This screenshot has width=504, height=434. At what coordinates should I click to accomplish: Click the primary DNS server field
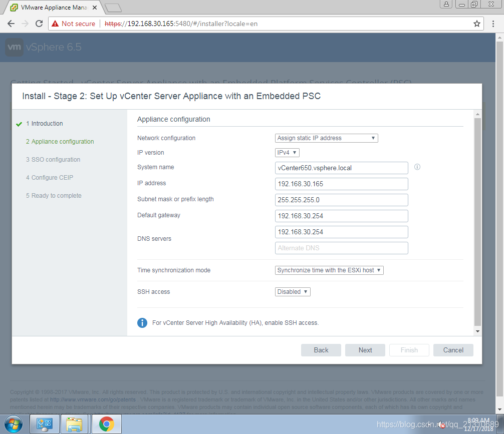341,232
